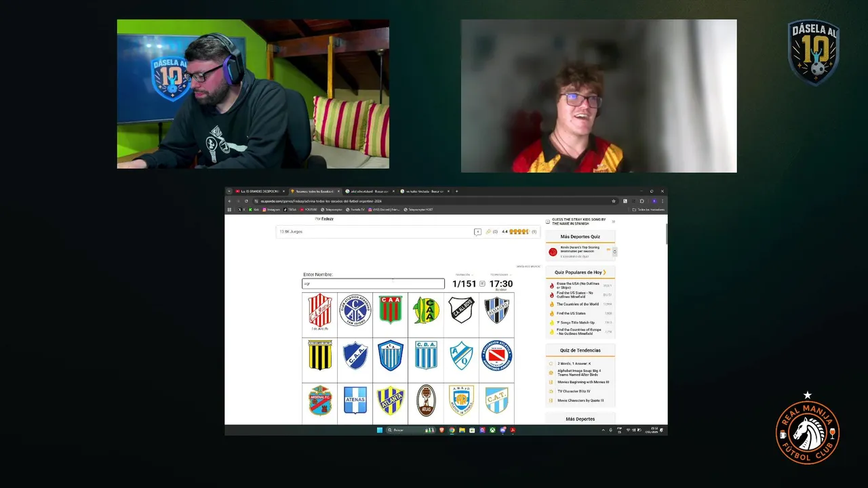This screenshot has height=488, width=868.
Task: Click the browser address bar URL
Action: pyautogui.click(x=321, y=201)
